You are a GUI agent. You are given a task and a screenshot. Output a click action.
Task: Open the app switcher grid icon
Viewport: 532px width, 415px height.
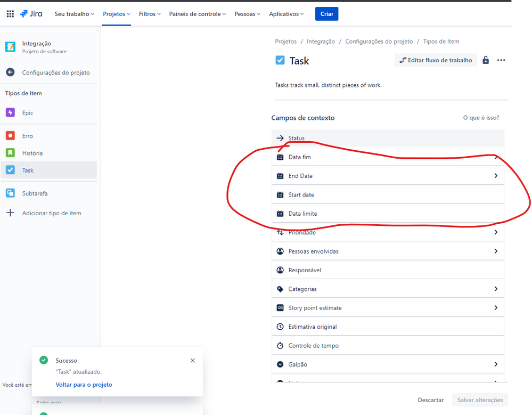[10, 13]
